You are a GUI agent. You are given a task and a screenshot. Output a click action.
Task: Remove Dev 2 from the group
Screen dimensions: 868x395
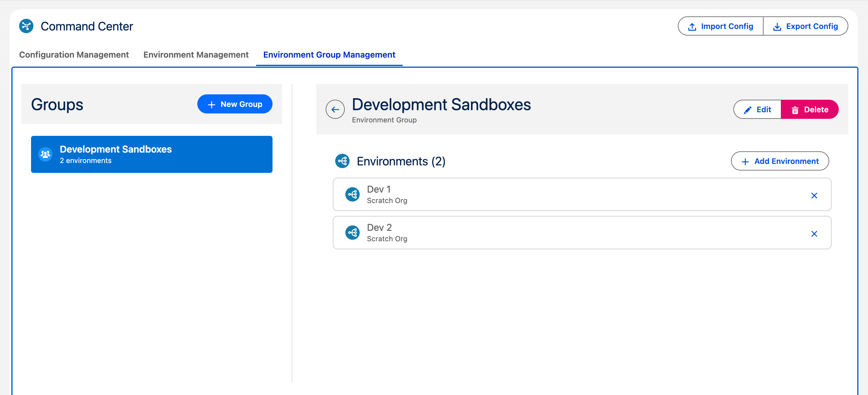coord(815,233)
